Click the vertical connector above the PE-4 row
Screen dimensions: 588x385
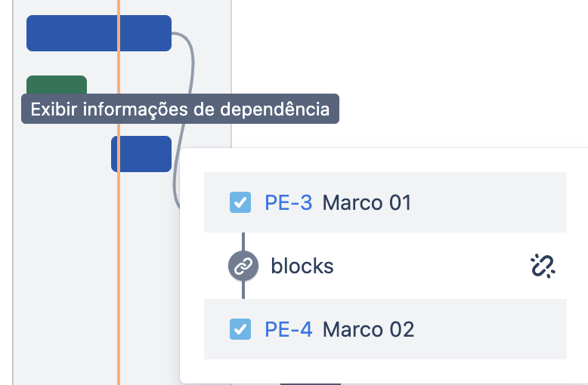(243, 289)
